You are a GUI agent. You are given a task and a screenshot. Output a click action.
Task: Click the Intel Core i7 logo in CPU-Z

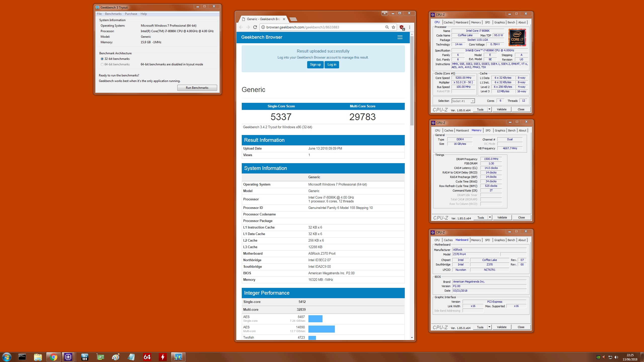517,37
